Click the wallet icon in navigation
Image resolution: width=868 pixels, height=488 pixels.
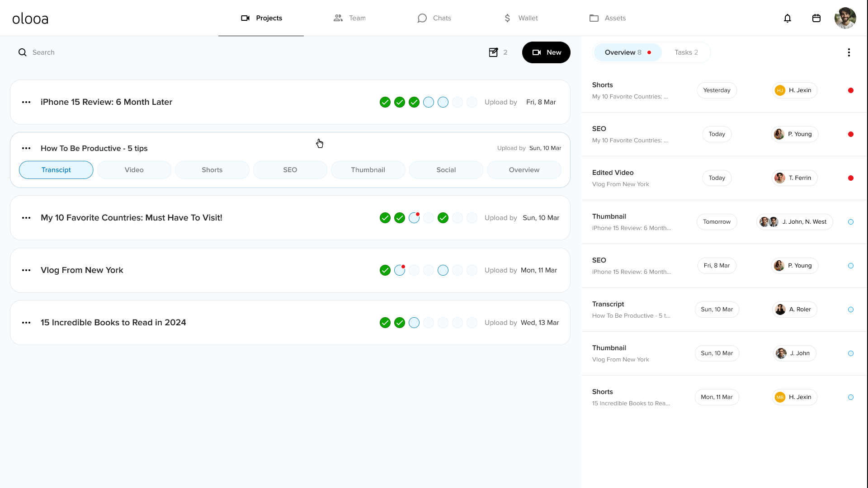pyautogui.click(x=507, y=18)
